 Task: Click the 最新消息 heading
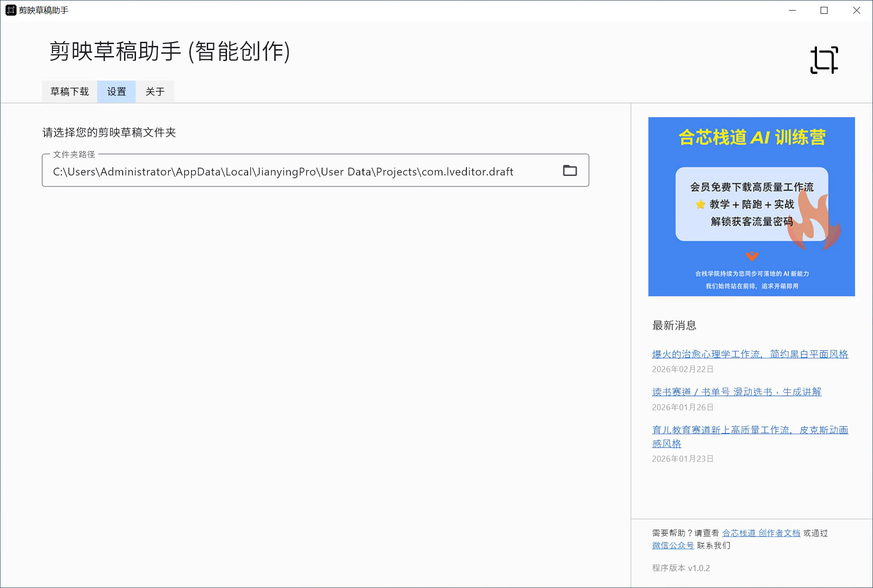pyautogui.click(x=674, y=325)
